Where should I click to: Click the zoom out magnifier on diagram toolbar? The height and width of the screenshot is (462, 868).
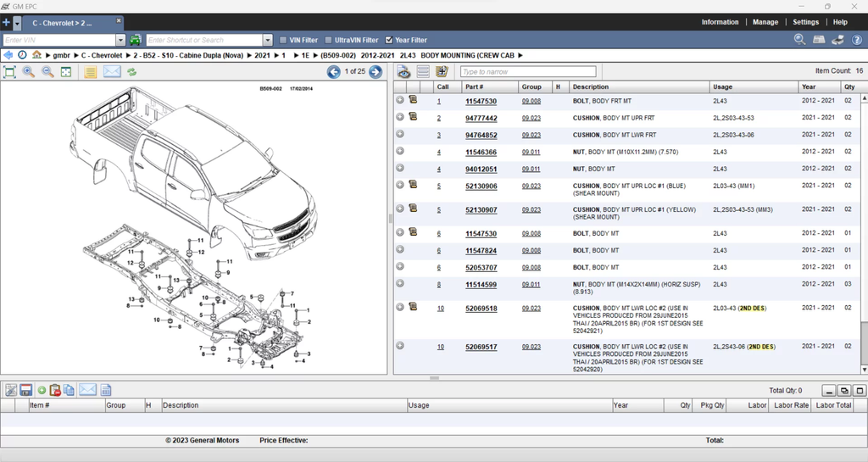pos(47,72)
